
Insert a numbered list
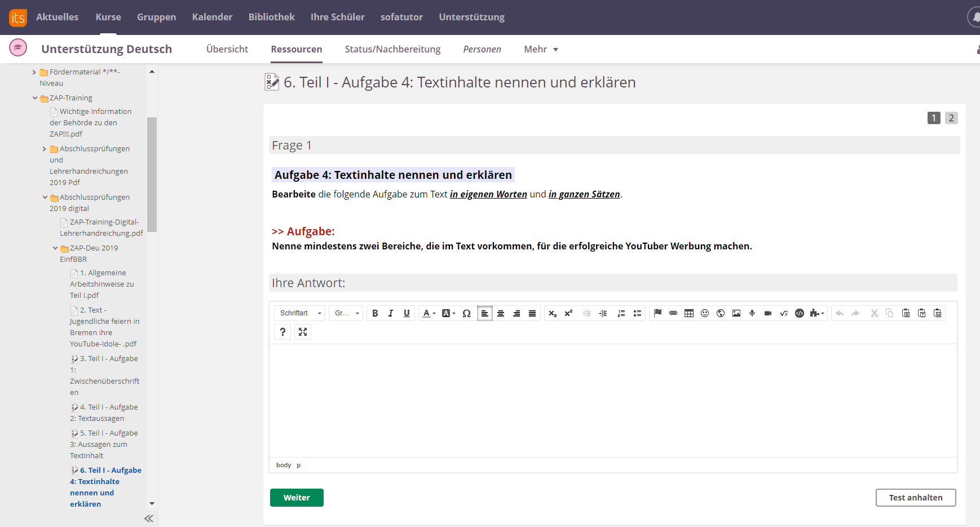tap(621, 313)
